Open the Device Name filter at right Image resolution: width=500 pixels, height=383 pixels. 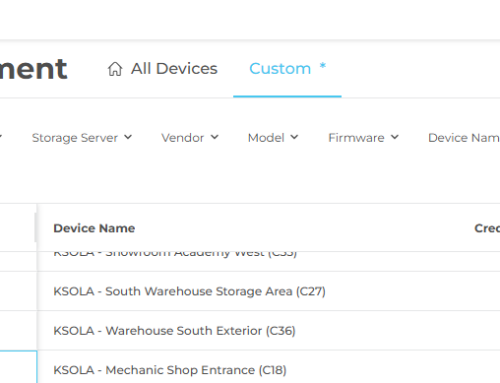point(464,138)
